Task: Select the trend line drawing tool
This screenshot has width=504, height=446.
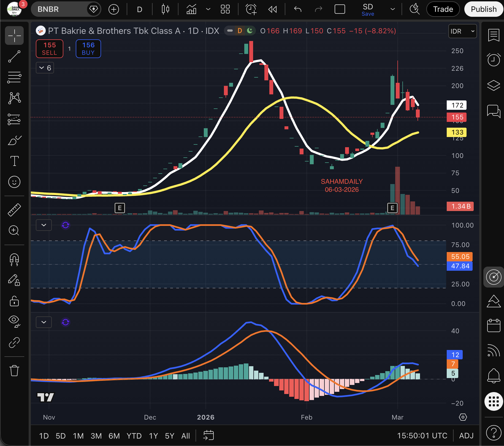Action: tap(14, 56)
